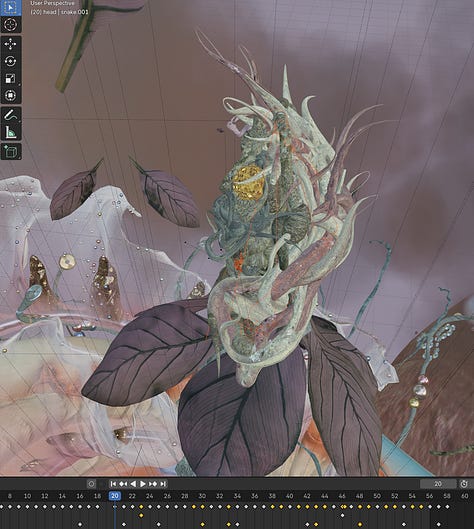Play the animation forward
The image size is (474, 529).
[x=143, y=484]
